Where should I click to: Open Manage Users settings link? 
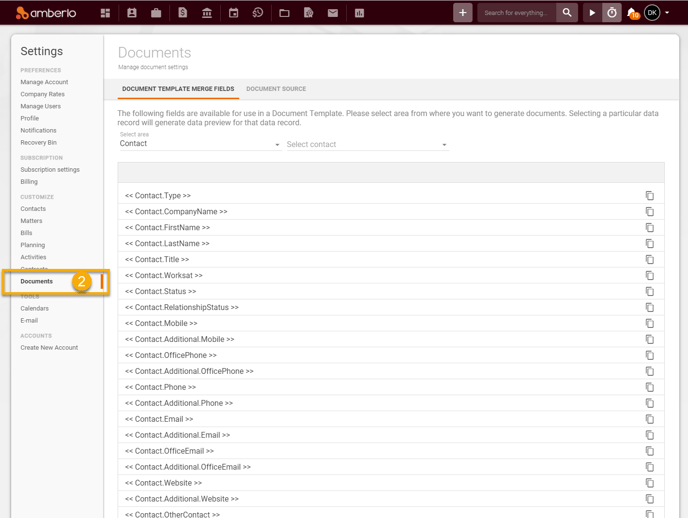point(40,106)
